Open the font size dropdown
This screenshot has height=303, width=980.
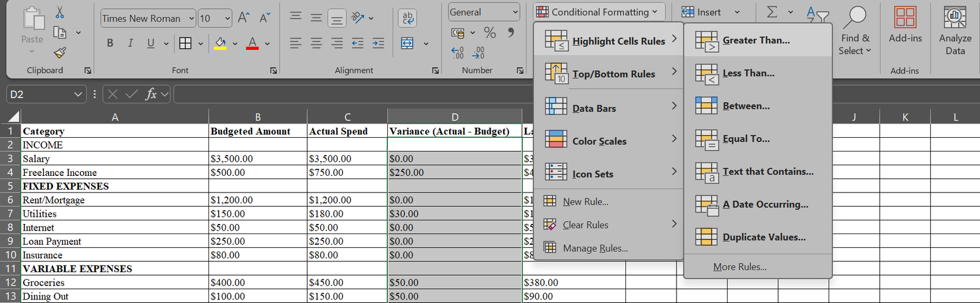click(x=227, y=18)
